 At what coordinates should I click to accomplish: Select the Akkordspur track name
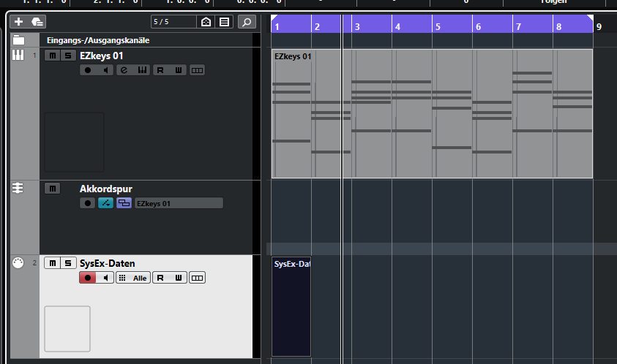(x=106, y=189)
